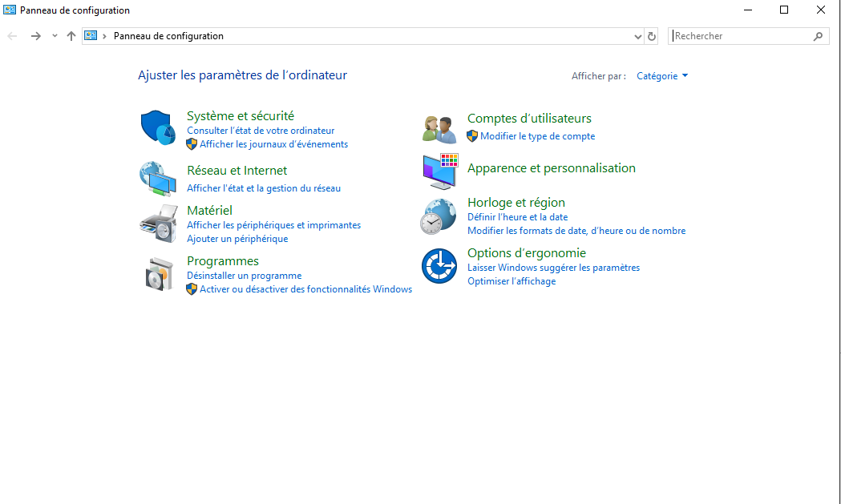Go up one level with up arrow
The height and width of the screenshot is (504, 841).
[71, 36]
